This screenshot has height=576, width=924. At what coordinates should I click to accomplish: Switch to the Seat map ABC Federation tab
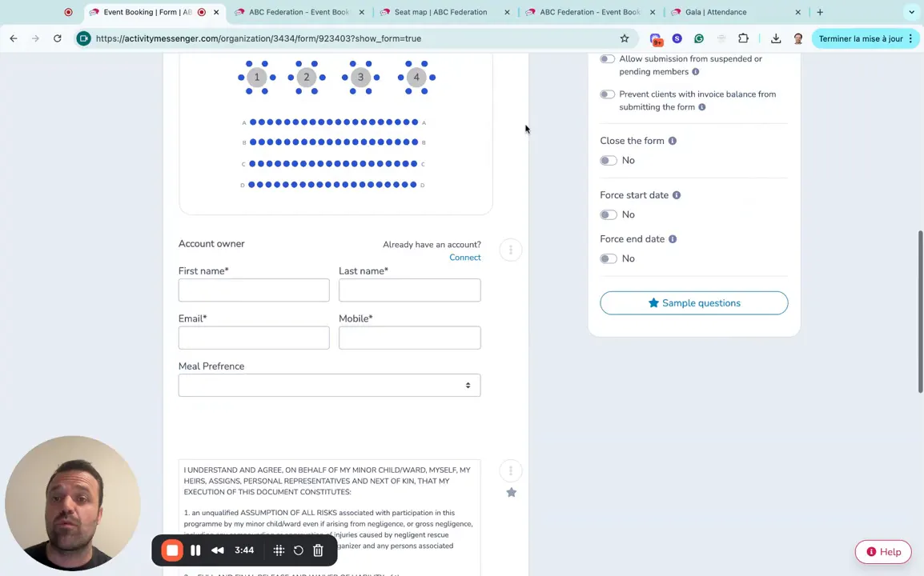click(x=440, y=12)
